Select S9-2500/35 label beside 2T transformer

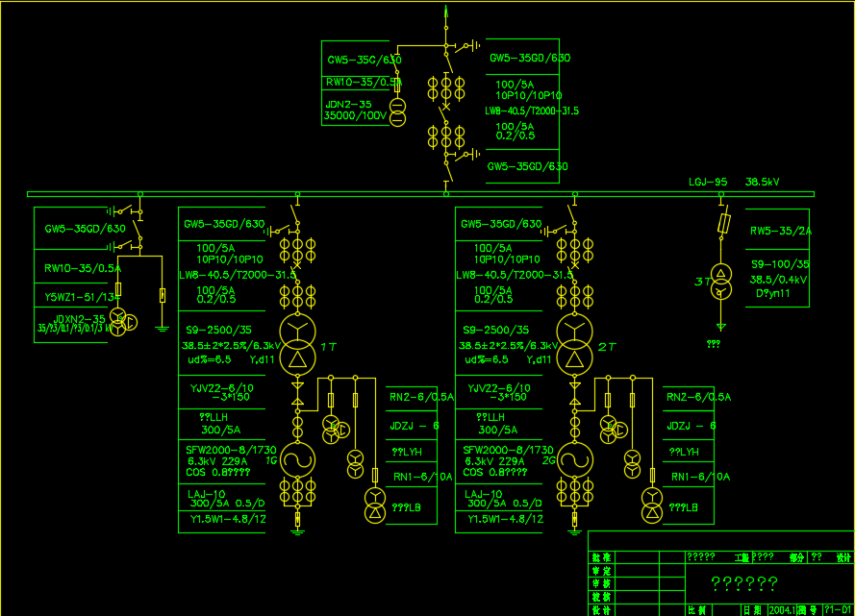click(x=495, y=330)
